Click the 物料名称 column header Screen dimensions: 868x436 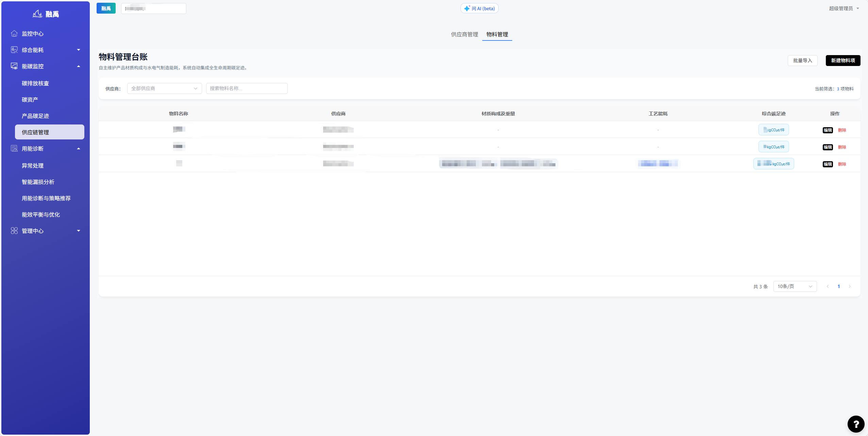[x=179, y=114]
